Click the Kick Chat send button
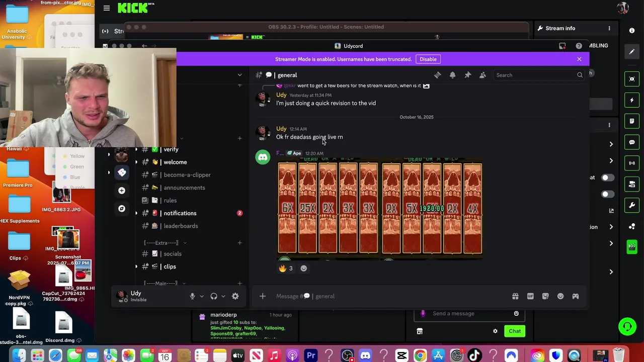This screenshot has width=644, height=362. point(514,331)
